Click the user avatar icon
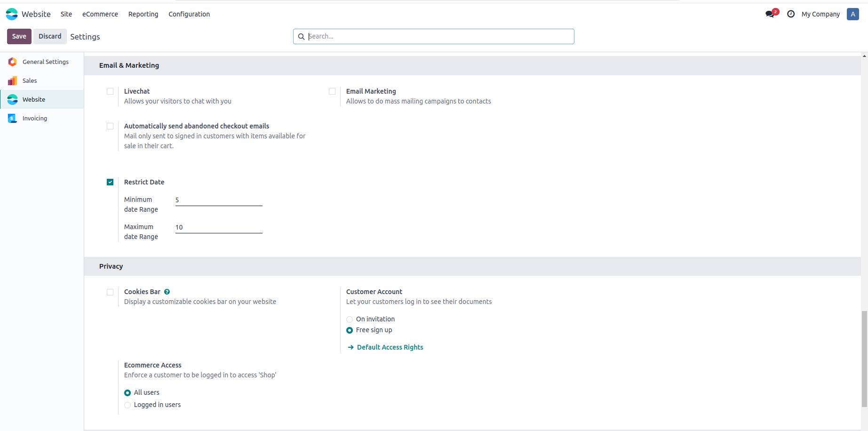This screenshot has height=431, width=868. (x=852, y=14)
